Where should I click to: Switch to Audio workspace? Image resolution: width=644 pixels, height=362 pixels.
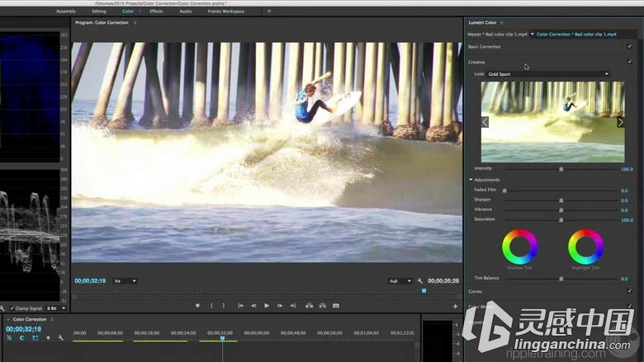(185, 12)
